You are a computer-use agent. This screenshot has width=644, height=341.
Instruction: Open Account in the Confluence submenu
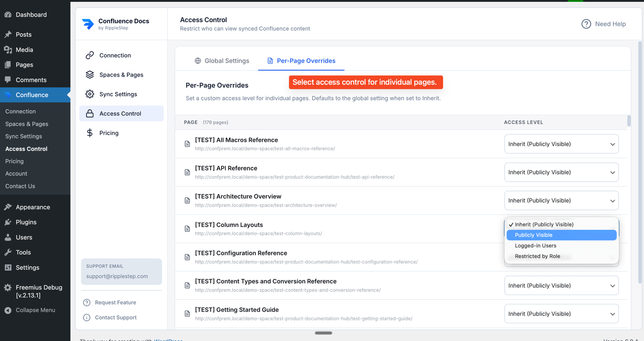pos(16,174)
